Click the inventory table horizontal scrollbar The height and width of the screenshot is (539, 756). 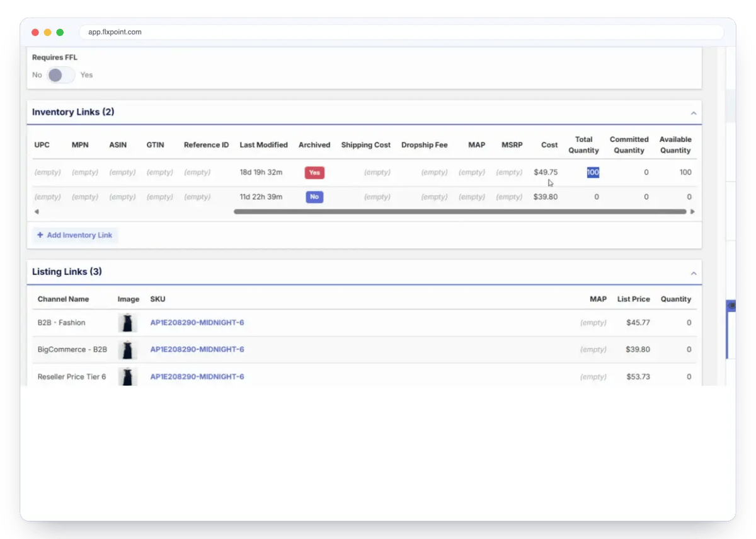click(460, 212)
